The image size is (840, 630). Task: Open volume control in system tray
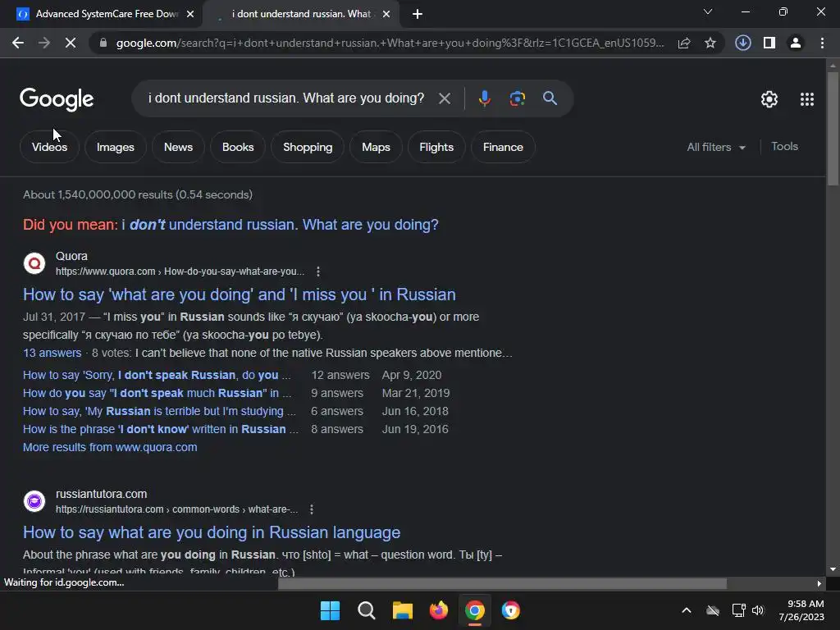pyautogui.click(x=758, y=610)
